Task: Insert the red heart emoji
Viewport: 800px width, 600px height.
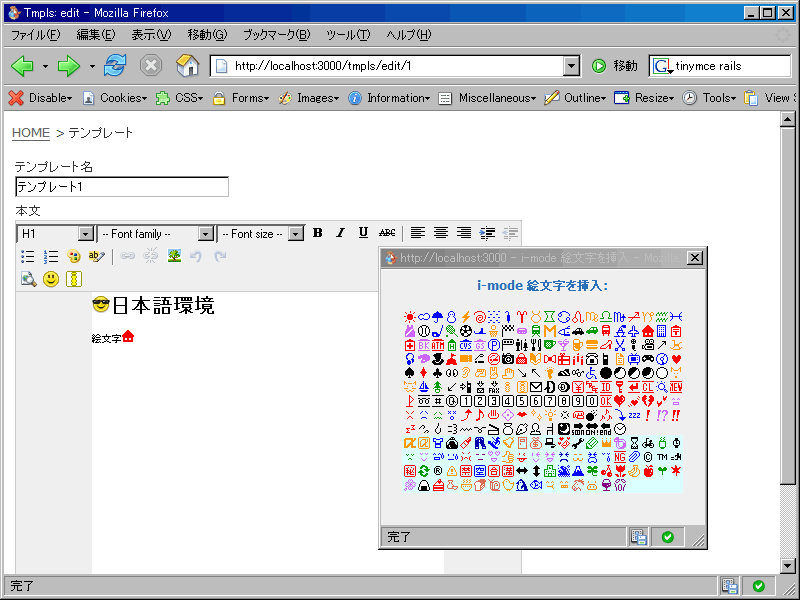Action: [676, 359]
